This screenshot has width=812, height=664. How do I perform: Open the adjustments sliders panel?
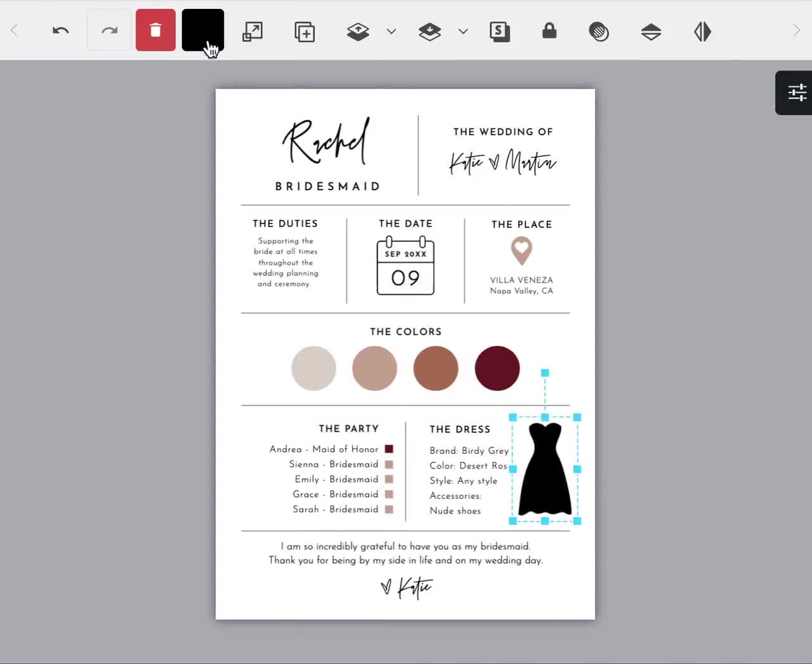pos(796,93)
